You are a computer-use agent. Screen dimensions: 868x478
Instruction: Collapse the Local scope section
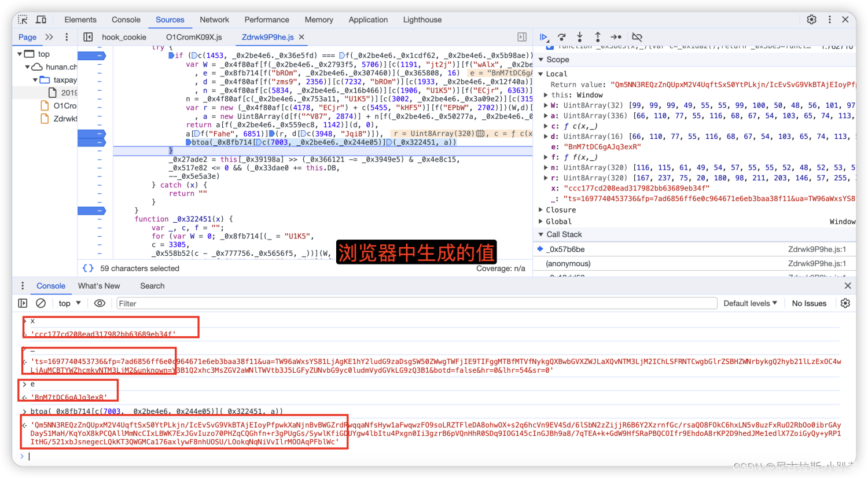542,73
